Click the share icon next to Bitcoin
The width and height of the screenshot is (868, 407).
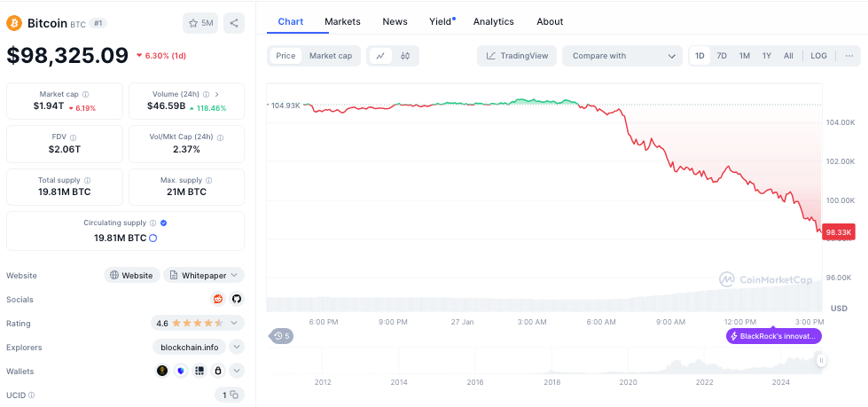[234, 23]
